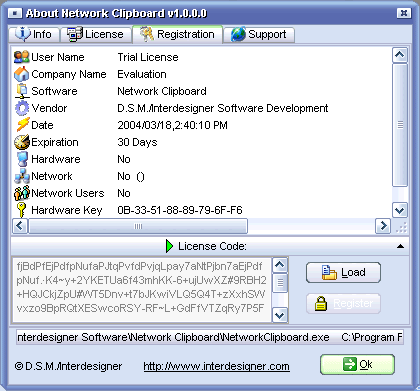Collapse the License Code section
This screenshot has width=420, height=391.
(400, 246)
